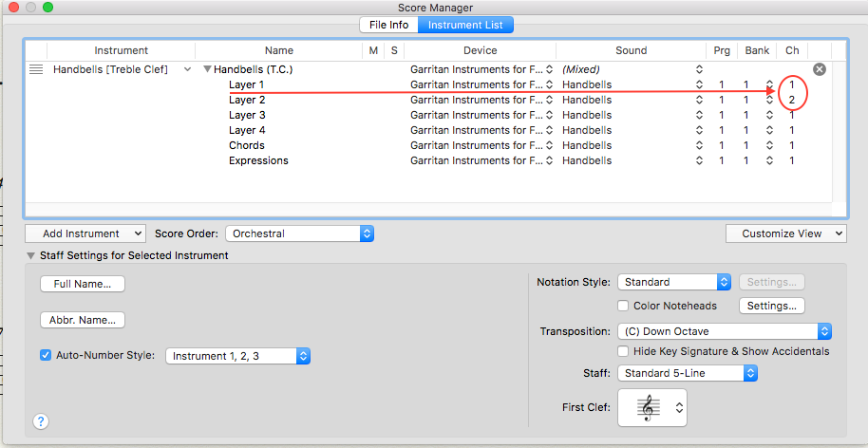Open the Add Instrument dropdown
The width and height of the screenshot is (868, 448).
tap(85, 233)
